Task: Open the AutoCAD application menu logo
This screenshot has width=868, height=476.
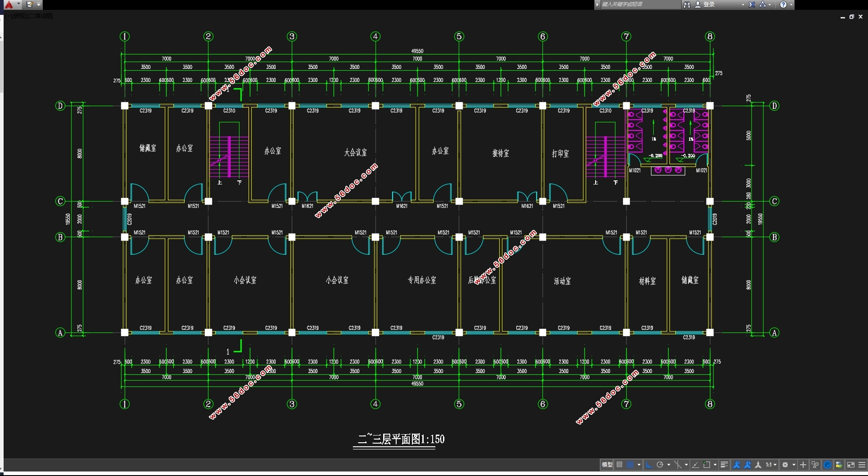Action: pos(9,4)
